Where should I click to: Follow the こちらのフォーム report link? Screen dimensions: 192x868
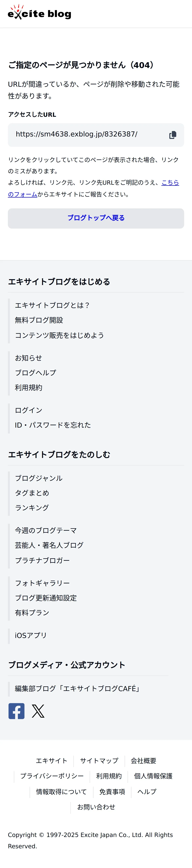coord(93,188)
